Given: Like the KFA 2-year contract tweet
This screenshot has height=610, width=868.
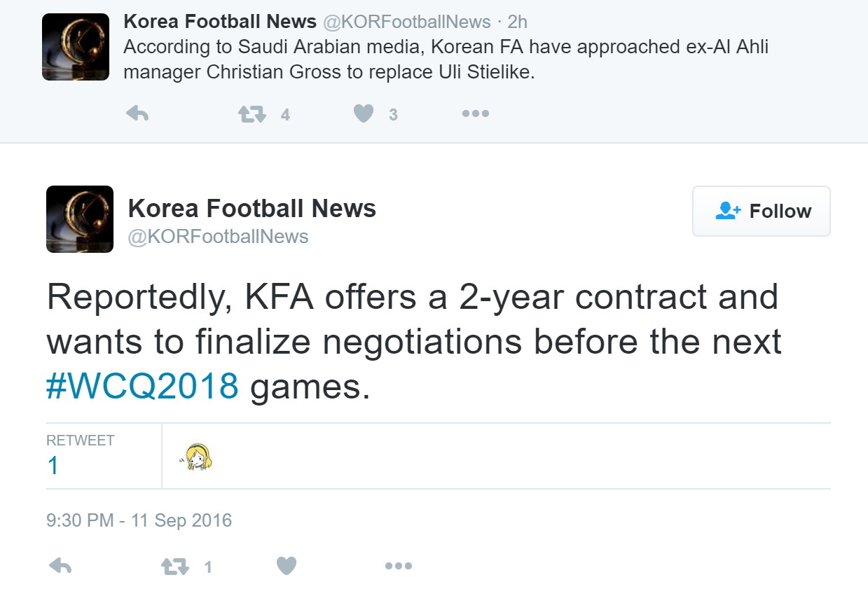Looking at the screenshot, I should tap(287, 566).
